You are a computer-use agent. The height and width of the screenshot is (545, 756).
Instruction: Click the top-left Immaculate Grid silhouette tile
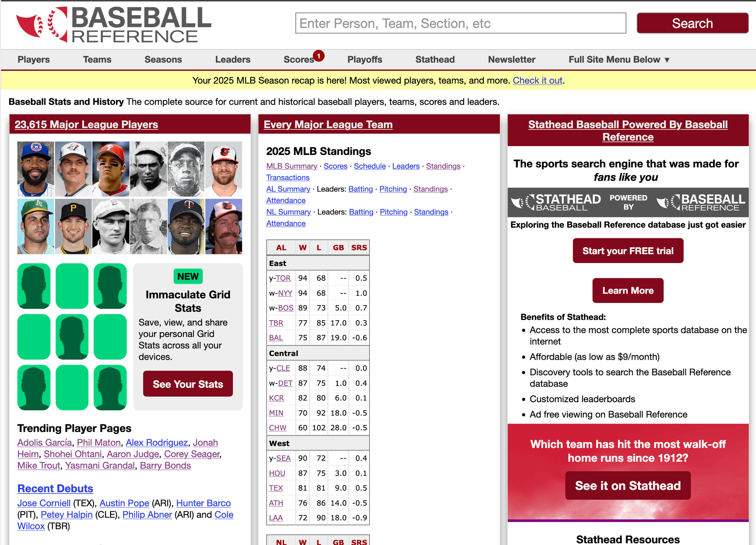click(x=34, y=286)
